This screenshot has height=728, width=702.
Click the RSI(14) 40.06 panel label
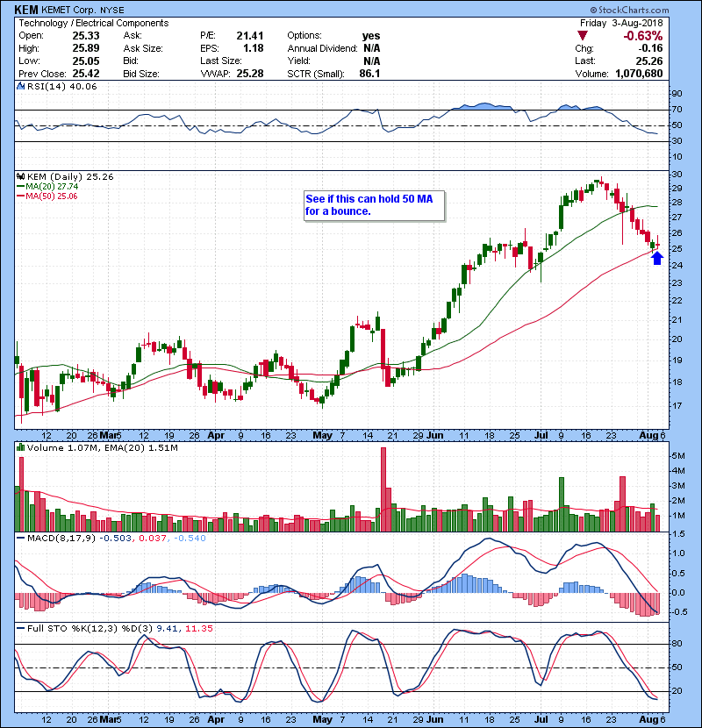click(61, 86)
